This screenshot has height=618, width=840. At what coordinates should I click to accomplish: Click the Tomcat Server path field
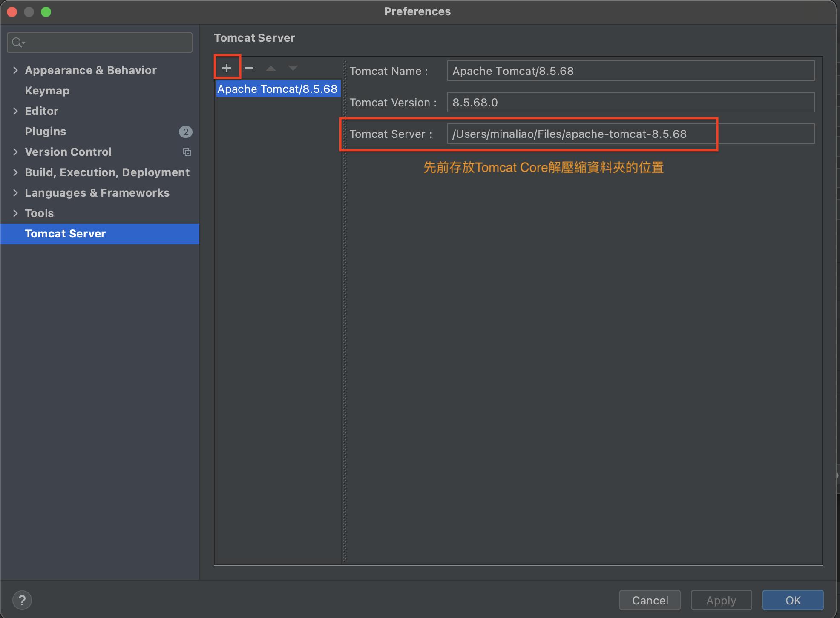(631, 134)
